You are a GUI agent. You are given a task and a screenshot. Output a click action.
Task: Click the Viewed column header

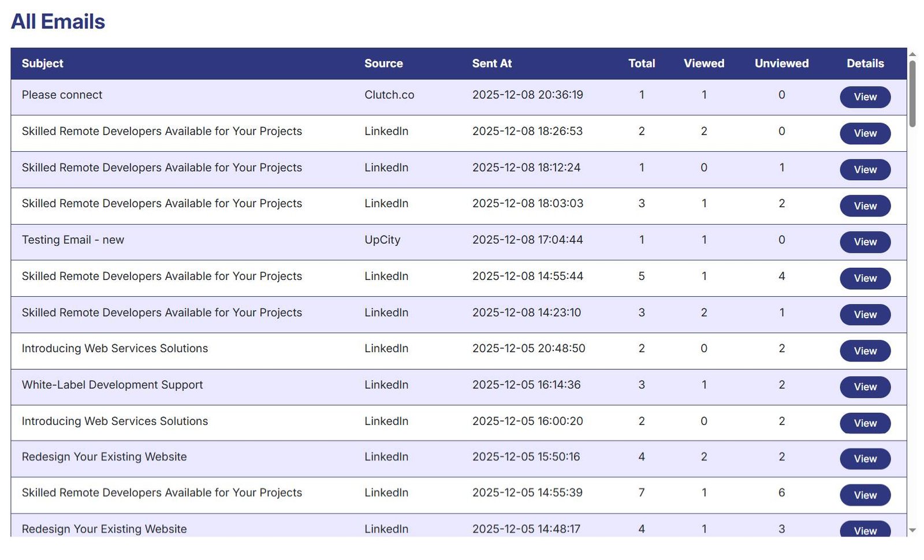[703, 64]
